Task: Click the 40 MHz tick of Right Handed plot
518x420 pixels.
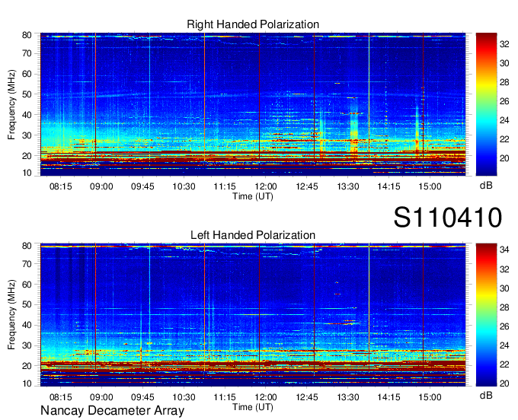Action: (27, 115)
